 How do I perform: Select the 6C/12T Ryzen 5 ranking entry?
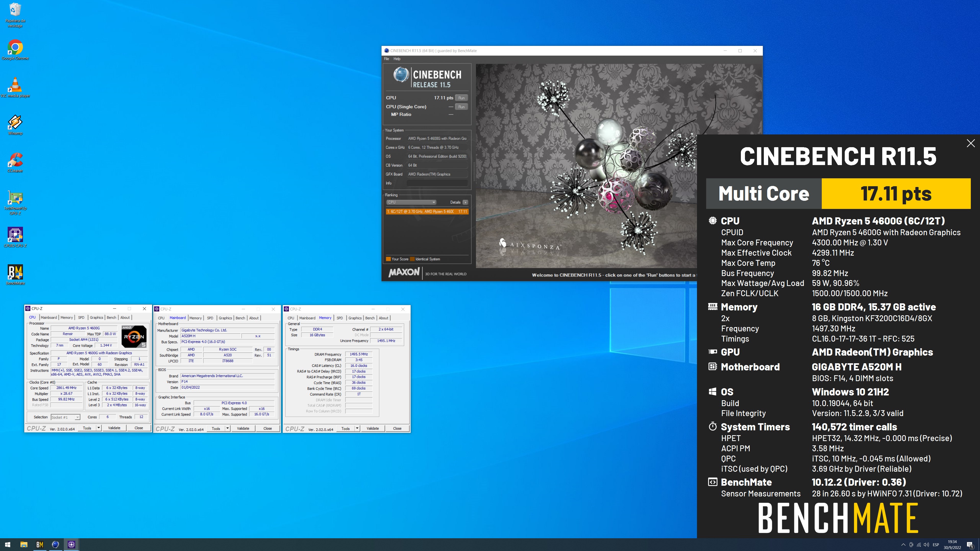pos(427,211)
